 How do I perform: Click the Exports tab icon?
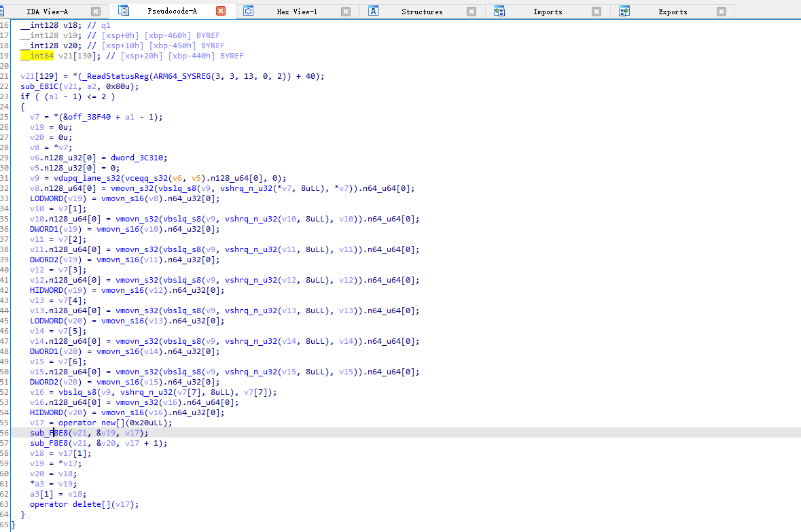(624, 11)
